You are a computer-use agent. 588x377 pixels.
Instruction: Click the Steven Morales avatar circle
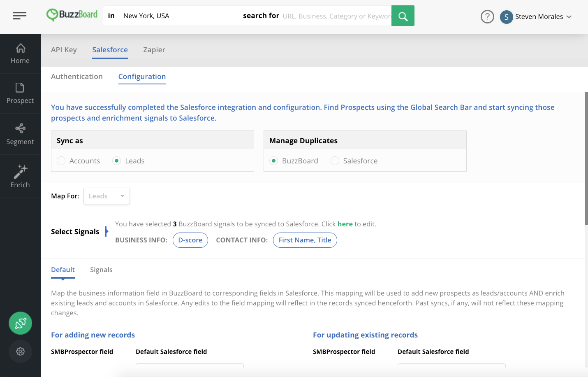507,17
